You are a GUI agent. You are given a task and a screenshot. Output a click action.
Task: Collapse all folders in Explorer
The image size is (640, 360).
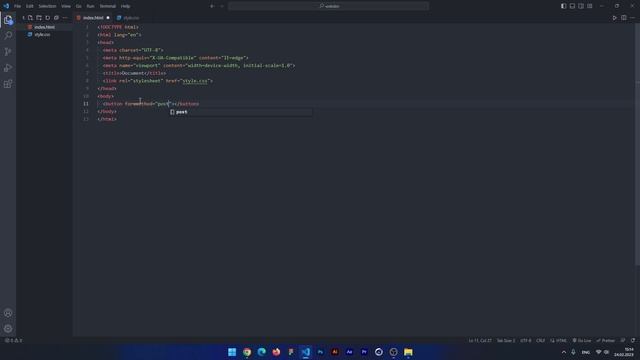point(56,18)
